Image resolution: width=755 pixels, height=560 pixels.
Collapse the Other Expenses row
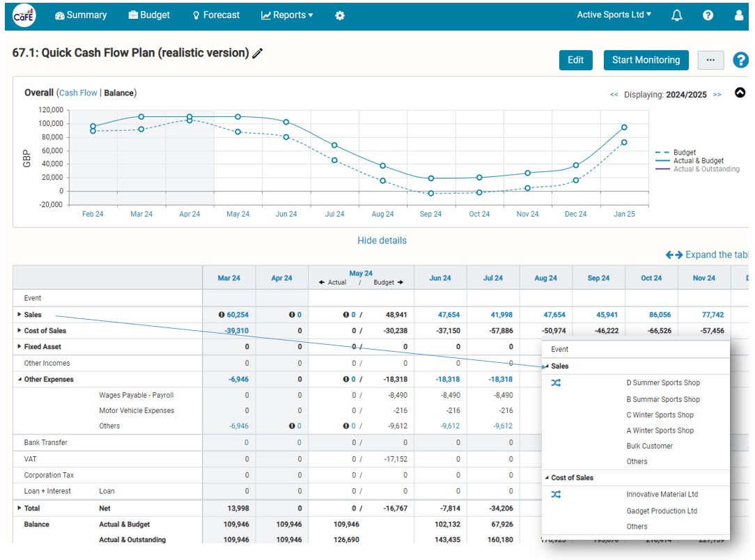[x=20, y=380]
